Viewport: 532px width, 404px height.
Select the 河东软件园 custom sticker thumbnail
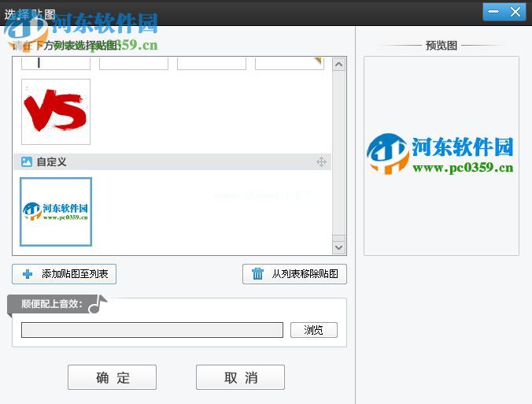coord(55,211)
